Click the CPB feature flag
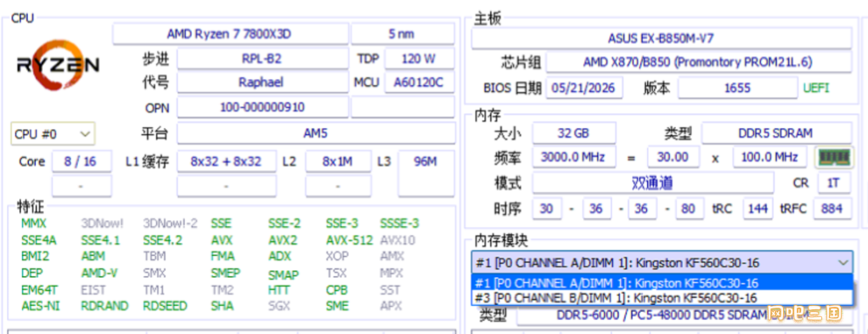Screen dimensions: 868x334 point(336,290)
